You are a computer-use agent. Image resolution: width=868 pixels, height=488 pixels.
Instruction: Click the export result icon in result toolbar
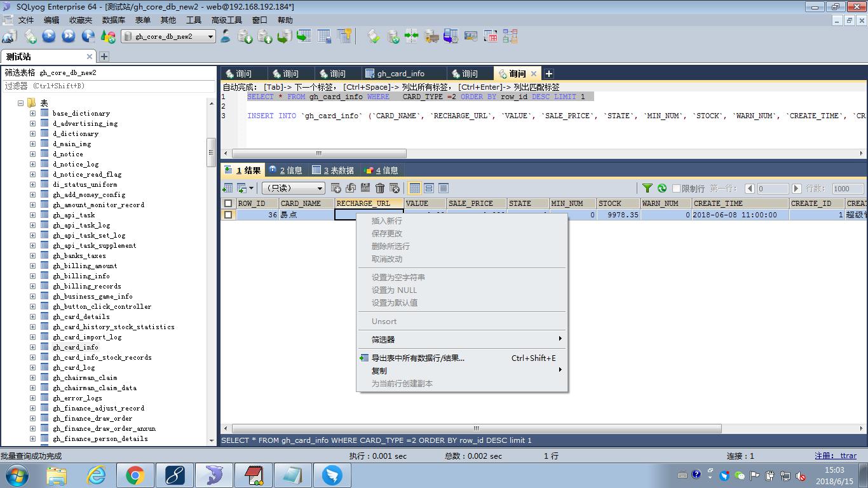[227, 188]
